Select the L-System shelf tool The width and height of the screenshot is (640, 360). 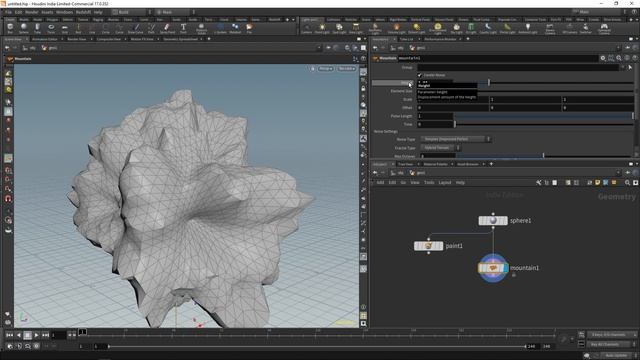click(x=220, y=29)
